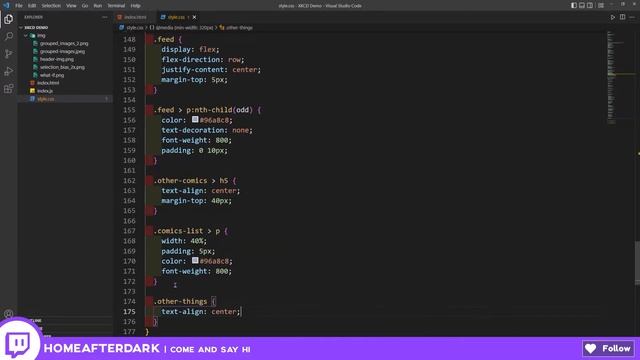Open the View menu
Screen dimensions: 640x360
click(x=71, y=6)
